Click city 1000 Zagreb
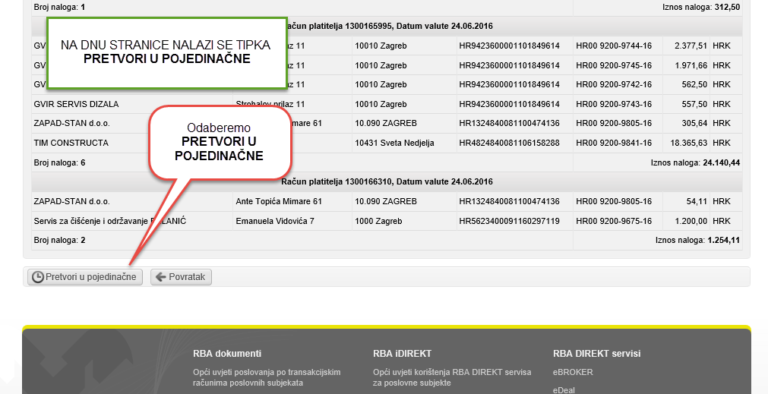 pos(379,221)
